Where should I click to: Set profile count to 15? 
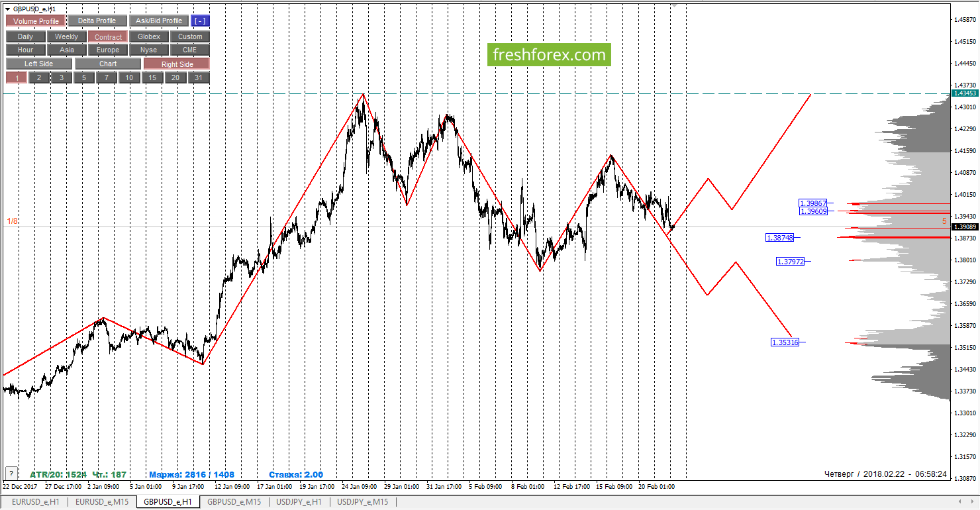point(152,77)
